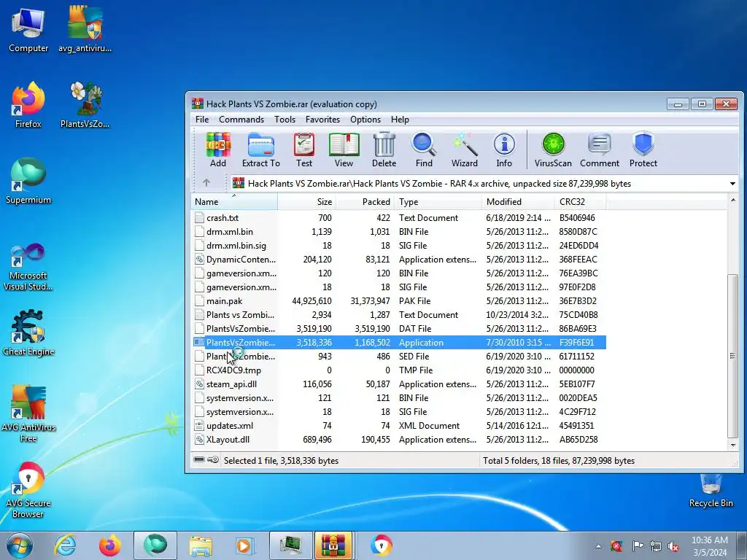Open the Help menu
The image size is (747, 560).
click(400, 120)
